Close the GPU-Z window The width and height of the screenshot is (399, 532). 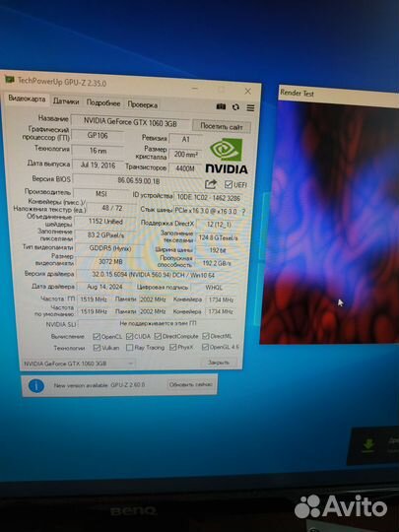248,92
